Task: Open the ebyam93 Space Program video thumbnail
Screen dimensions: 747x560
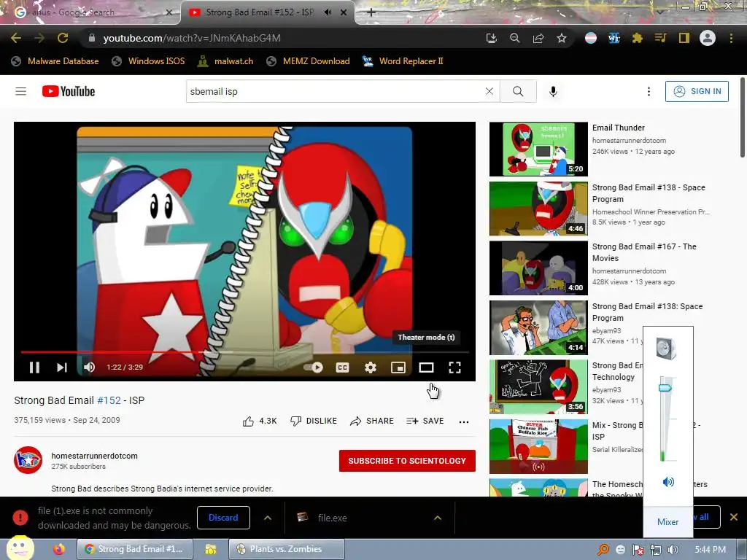Action: (x=538, y=327)
